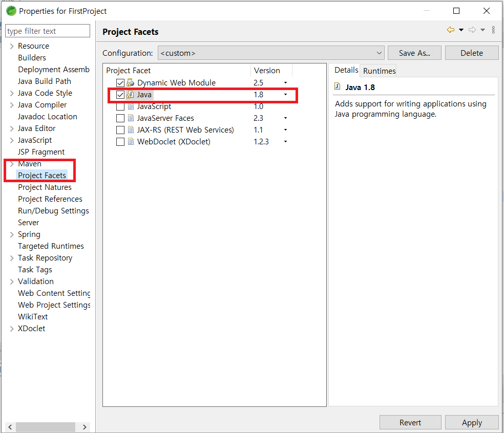Switch to the Runtimes tab
The image size is (504, 433).
pos(380,71)
